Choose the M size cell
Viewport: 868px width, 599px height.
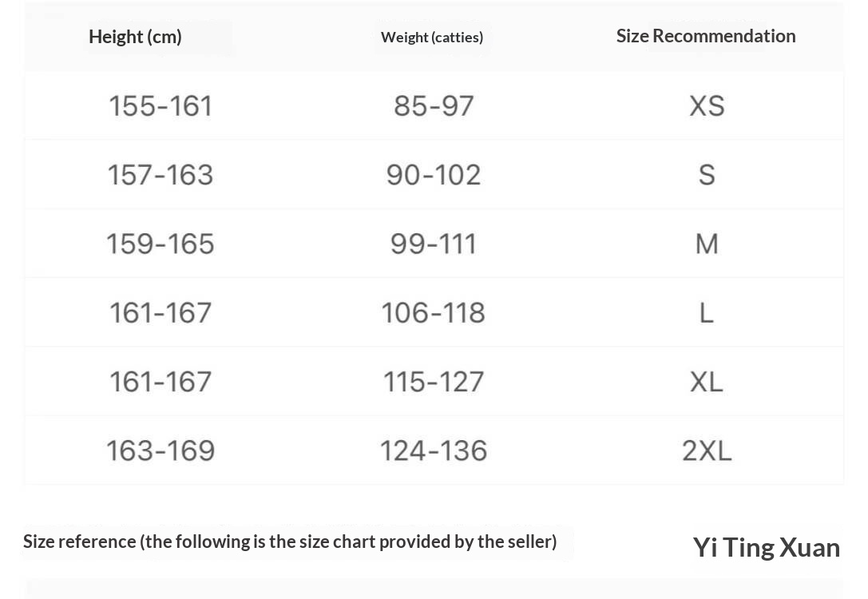pos(707,244)
